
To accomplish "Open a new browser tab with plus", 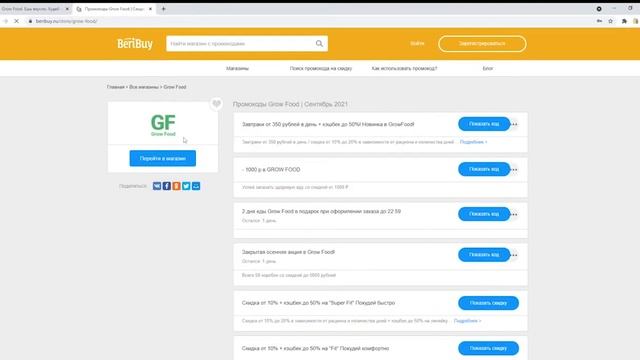I will coord(163,9).
